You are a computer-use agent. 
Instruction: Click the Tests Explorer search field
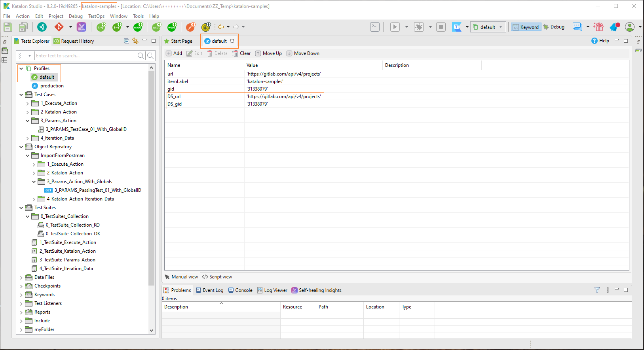pyautogui.click(x=85, y=56)
